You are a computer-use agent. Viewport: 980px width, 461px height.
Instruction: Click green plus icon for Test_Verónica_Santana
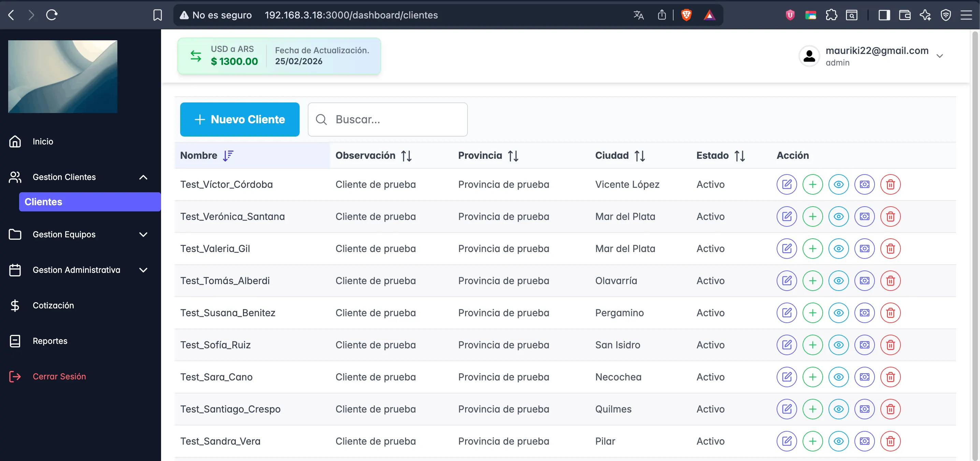tap(812, 216)
